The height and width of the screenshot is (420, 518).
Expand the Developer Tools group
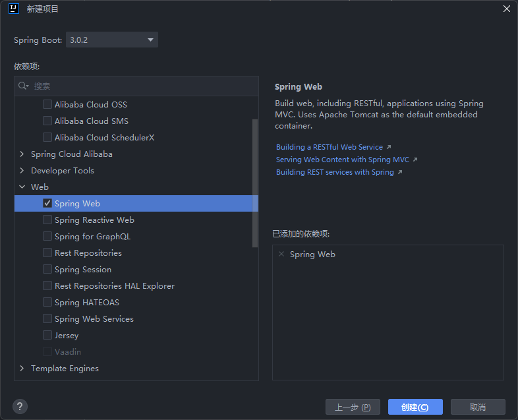tap(22, 171)
